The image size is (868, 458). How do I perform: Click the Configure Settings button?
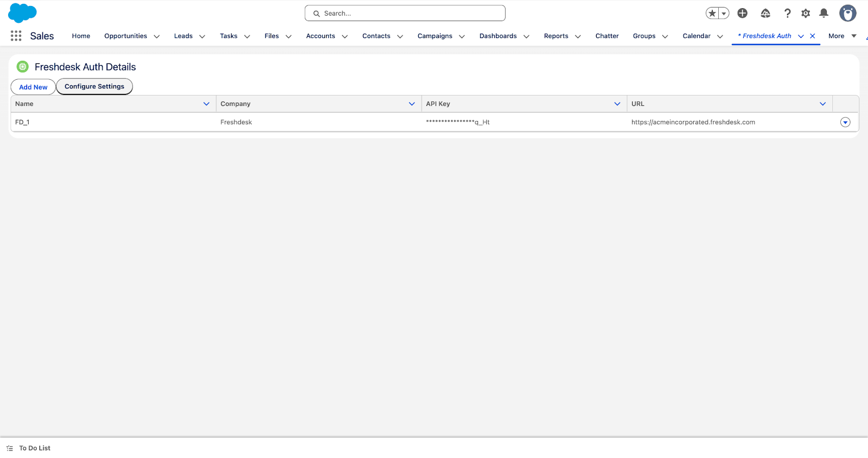click(94, 86)
